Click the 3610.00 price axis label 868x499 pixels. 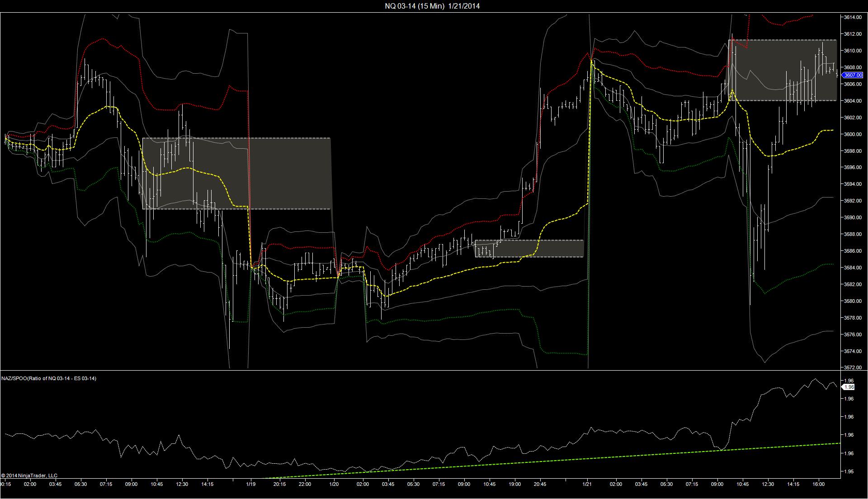click(853, 51)
